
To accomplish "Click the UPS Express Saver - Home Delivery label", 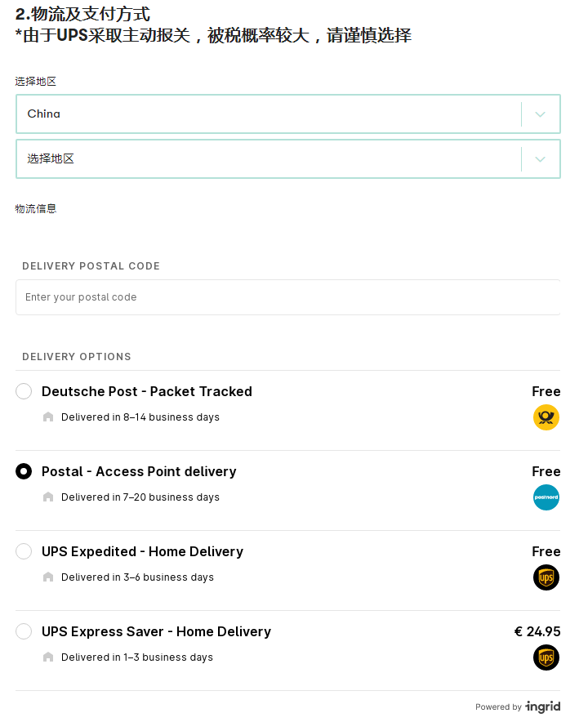I will point(156,631).
